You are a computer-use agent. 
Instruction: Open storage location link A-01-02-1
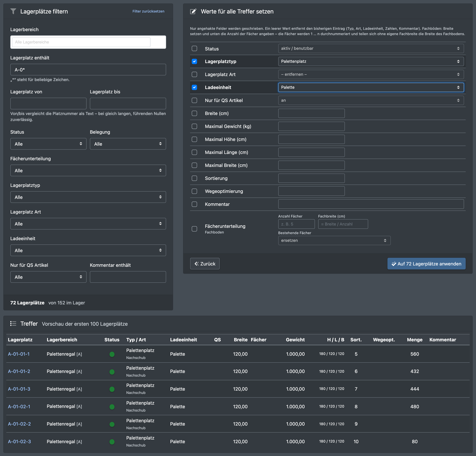click(x=19, y=406)
